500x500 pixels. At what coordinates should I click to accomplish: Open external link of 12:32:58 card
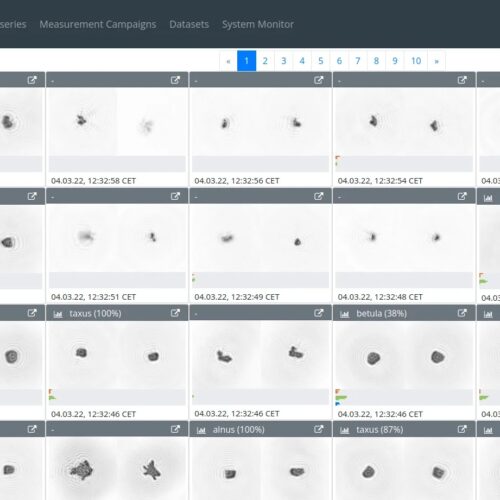[175, 80]
